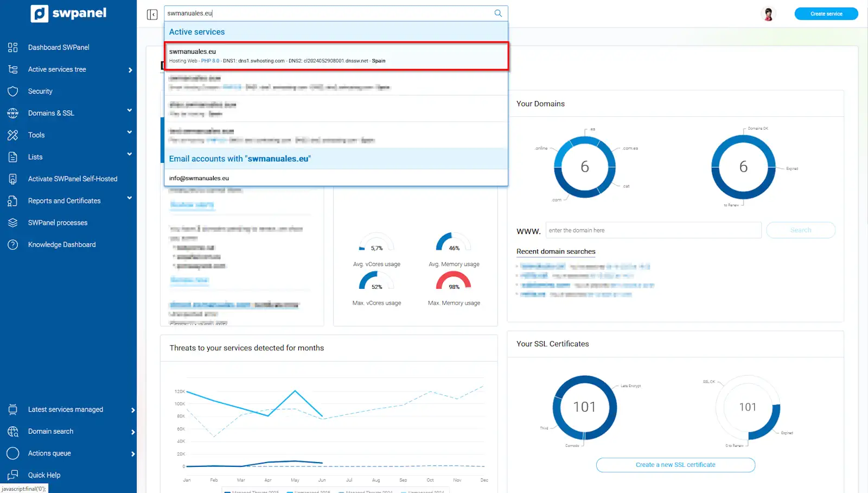868x493 pixels.
Task: Expand the Tools chevron
Action: coord(130,132)
